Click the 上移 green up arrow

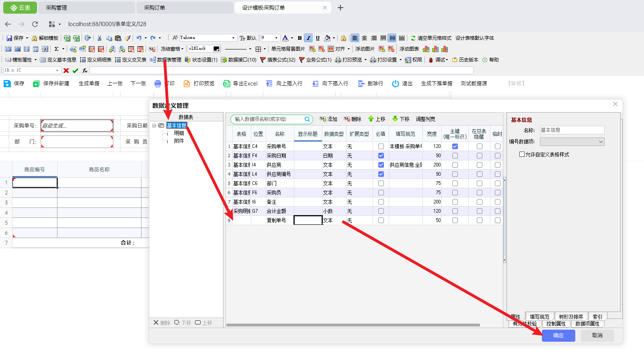coord(371,119)
